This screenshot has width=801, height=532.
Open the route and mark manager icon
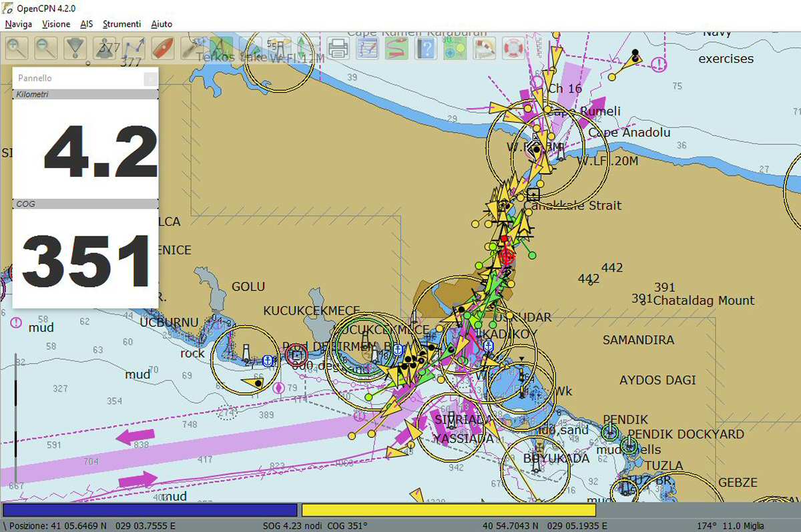(x=367, y=48)
